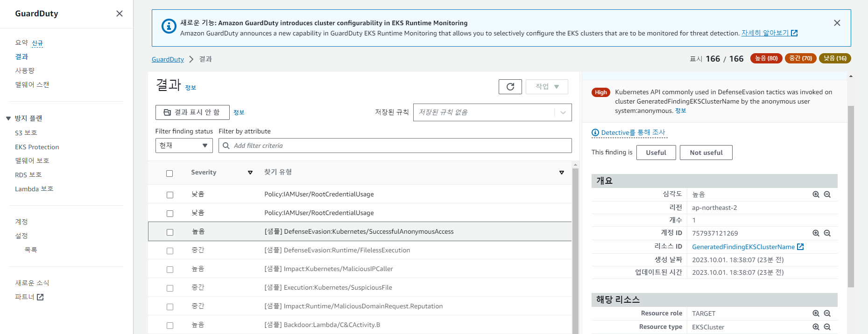Zoom out filter on Resource type EKSCluster

(x=827, y=327)
